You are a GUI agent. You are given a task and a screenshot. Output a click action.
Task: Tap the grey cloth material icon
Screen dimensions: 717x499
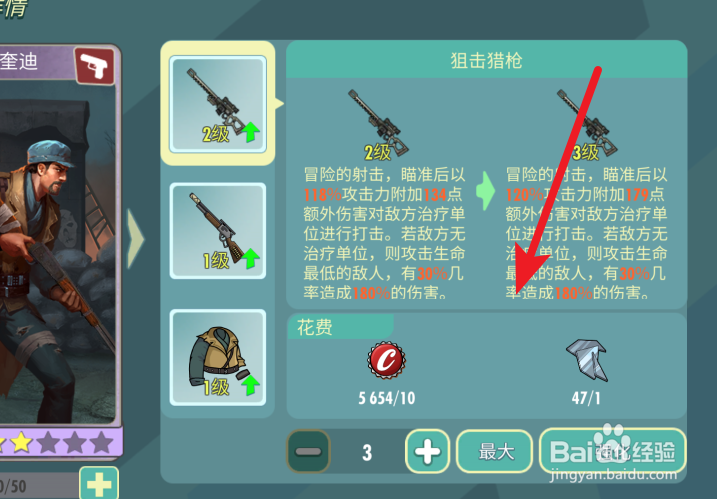pos(587,360)
